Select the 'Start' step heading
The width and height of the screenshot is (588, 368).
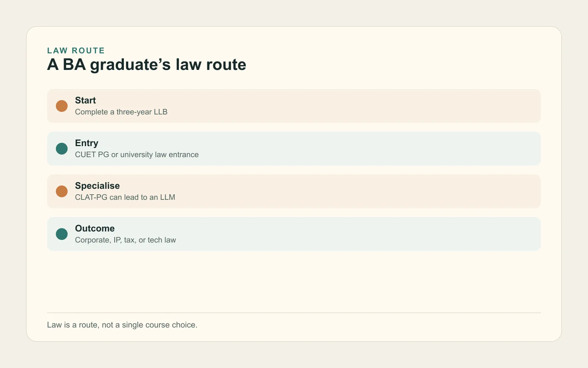85,100
